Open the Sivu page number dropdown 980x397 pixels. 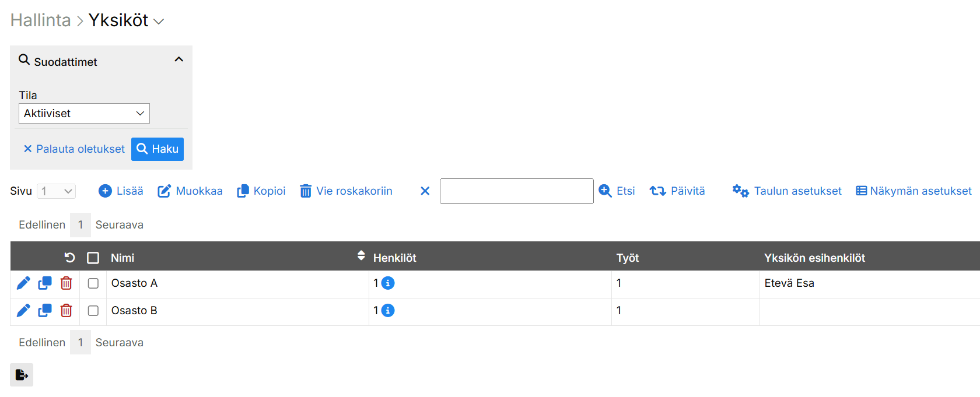coord(57,191)
